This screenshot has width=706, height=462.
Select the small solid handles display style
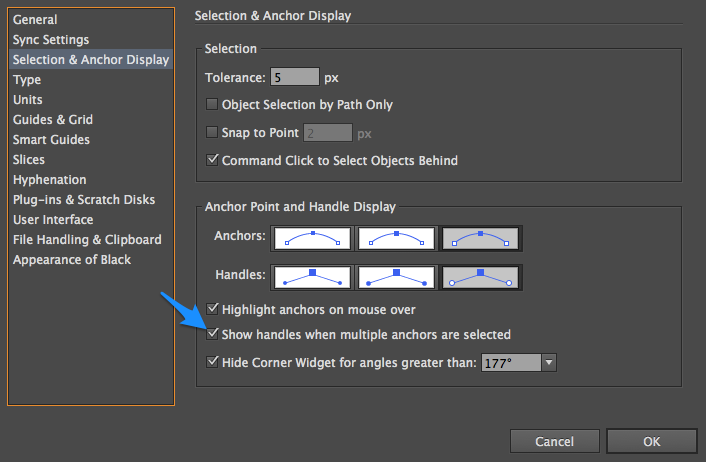pos(312,277)
